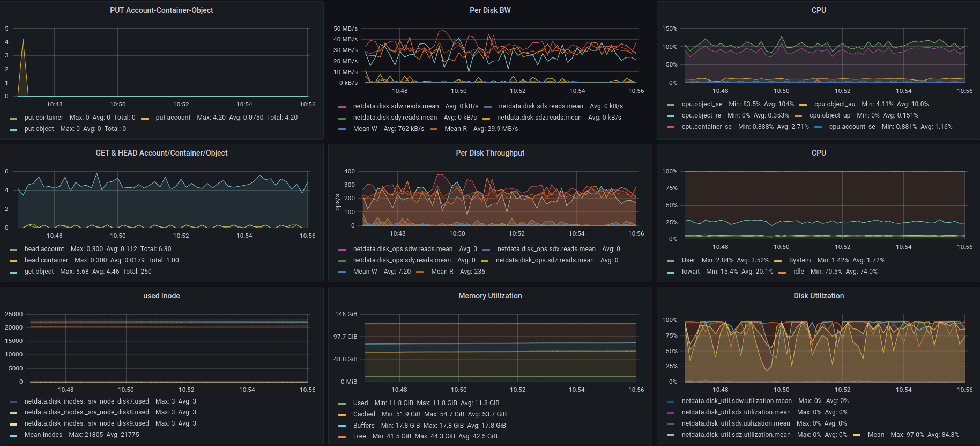The width and height of the screenshot is (980, 446).
Task: Toggle the Cached series in memory legend
Action: pyautogui.click(x=364, y=414)
